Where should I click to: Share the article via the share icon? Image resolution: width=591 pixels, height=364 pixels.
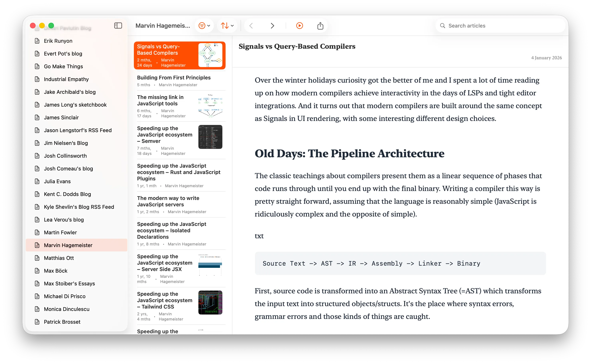(x=320, y=26)
